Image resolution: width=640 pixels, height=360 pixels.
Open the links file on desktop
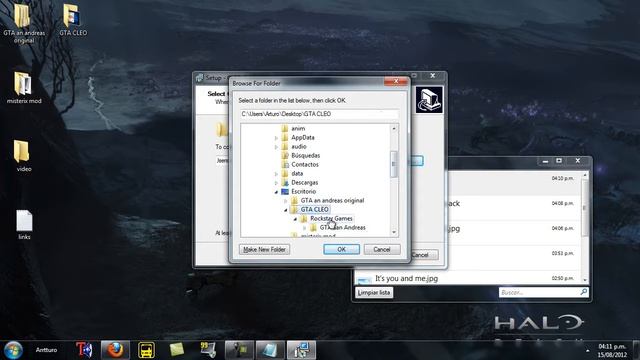[x=24, y=224]
